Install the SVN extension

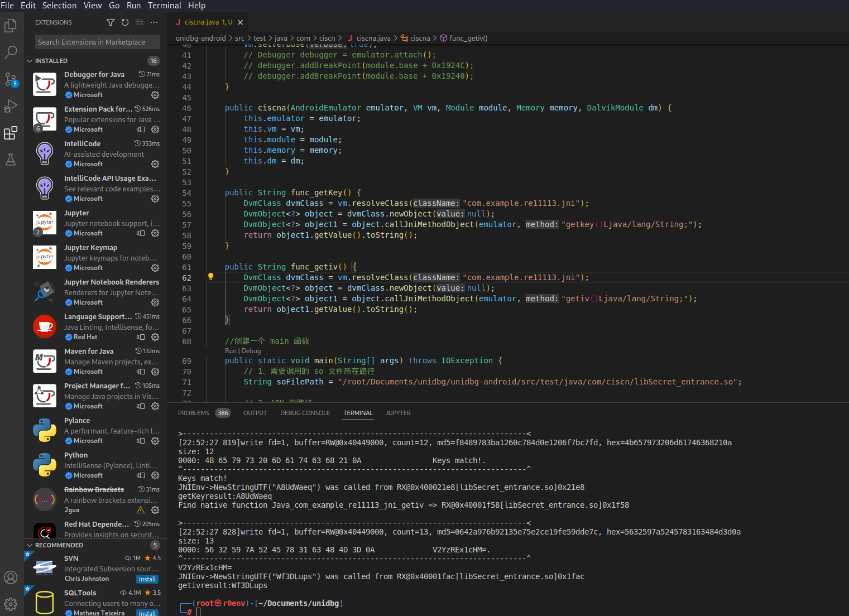[147, 579]
